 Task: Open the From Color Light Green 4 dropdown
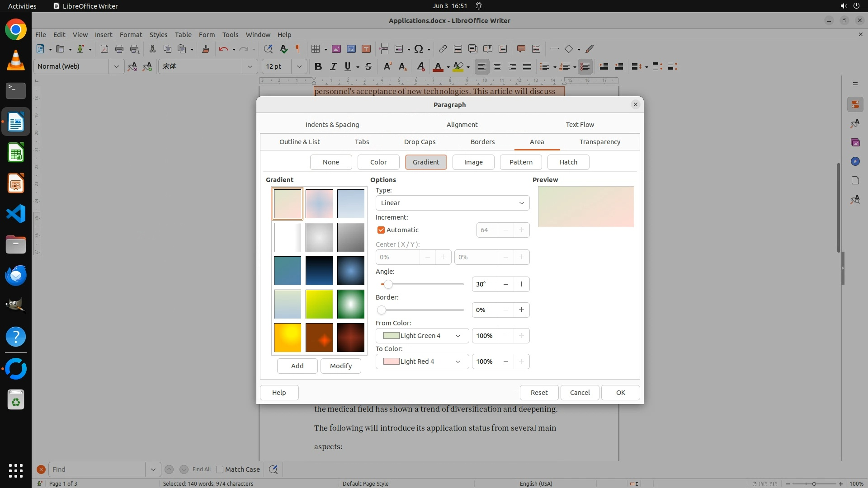click(x=422, y=336)
